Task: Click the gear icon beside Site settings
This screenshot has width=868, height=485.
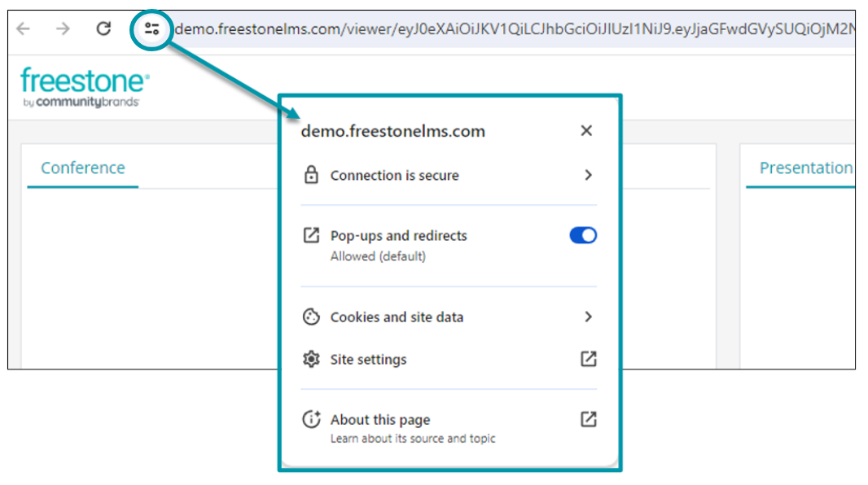Action: (311, 359)
